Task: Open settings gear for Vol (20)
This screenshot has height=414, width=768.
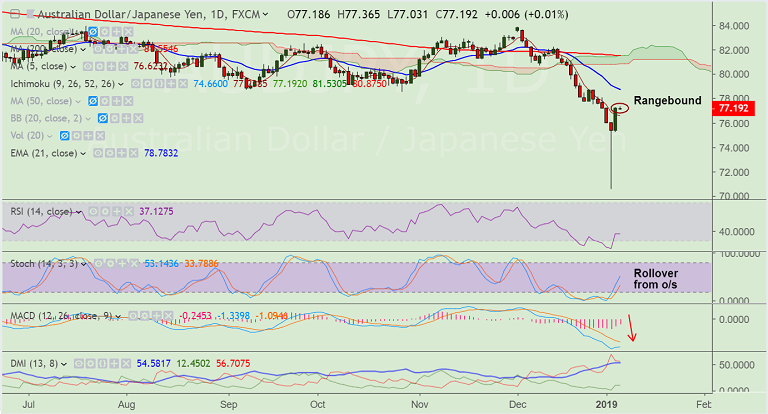Action: (x=76, y=136)
